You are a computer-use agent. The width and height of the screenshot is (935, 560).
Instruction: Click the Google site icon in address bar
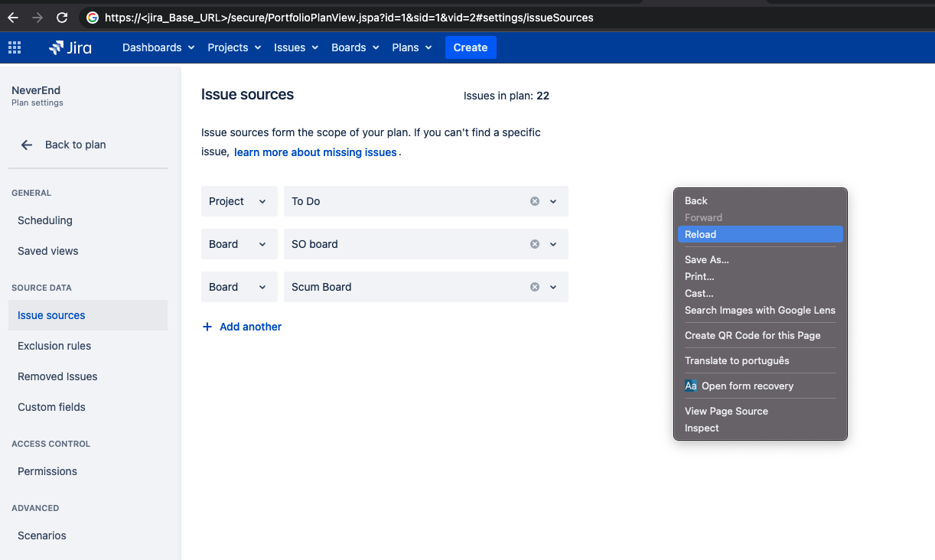point(93,17)
